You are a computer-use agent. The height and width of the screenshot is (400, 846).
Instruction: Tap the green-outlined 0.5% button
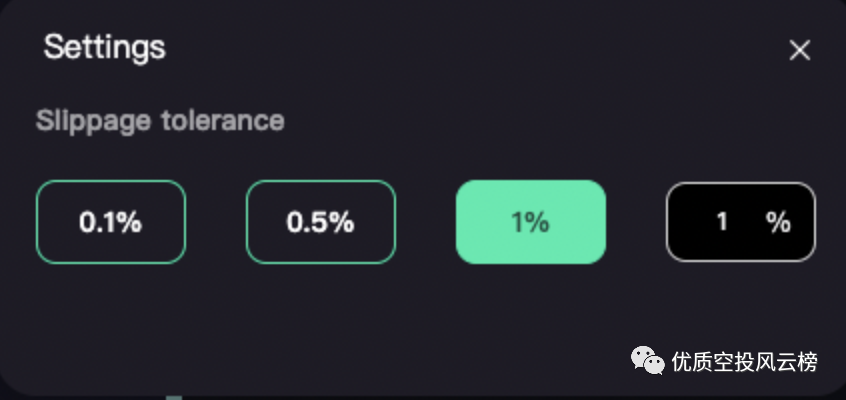coord(321,222)
